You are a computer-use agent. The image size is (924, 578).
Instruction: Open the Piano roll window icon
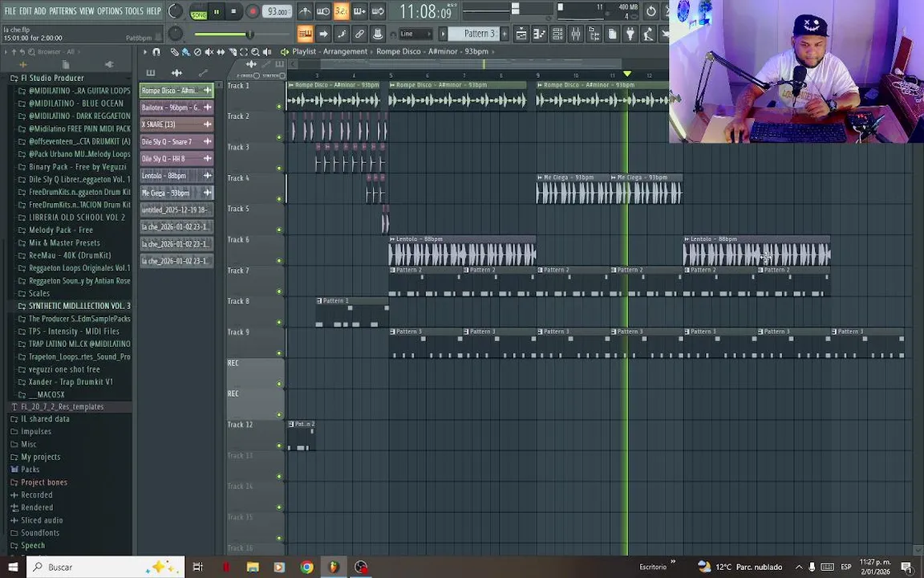(x=539, y=34)
